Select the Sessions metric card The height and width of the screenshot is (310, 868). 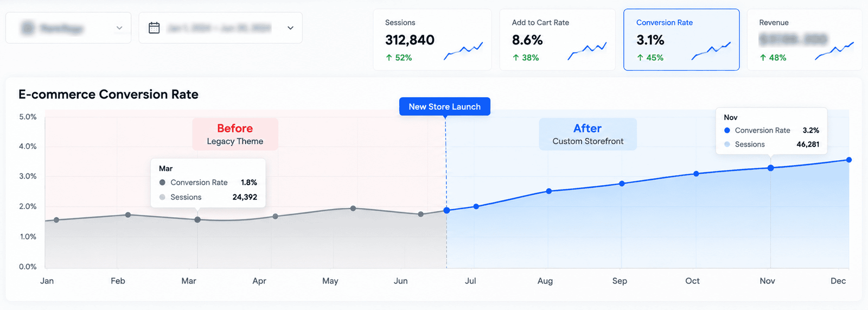(432, 40)
